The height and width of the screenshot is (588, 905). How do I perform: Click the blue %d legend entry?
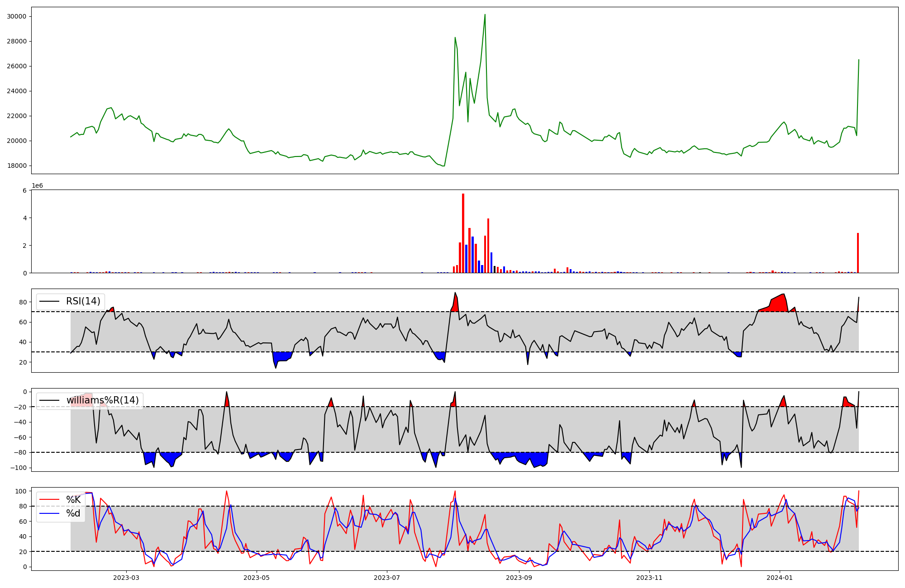point(73,513)
